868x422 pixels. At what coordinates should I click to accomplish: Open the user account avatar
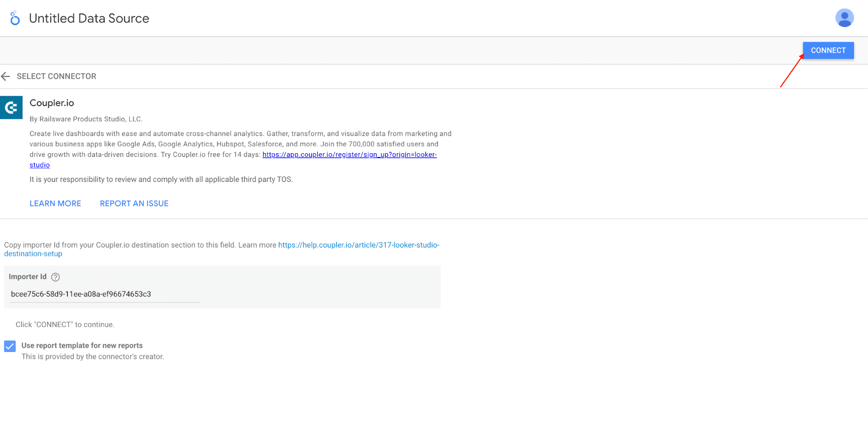[x=844, y=18]
